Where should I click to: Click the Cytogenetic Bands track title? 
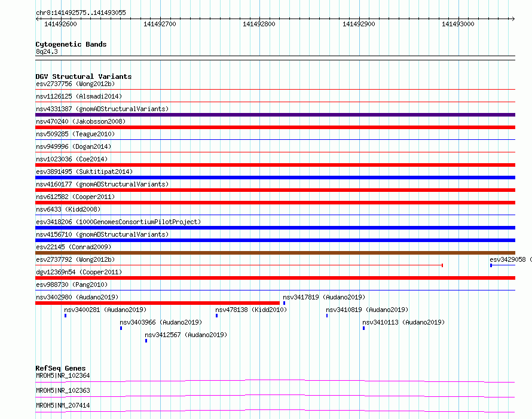pos(71,44)
